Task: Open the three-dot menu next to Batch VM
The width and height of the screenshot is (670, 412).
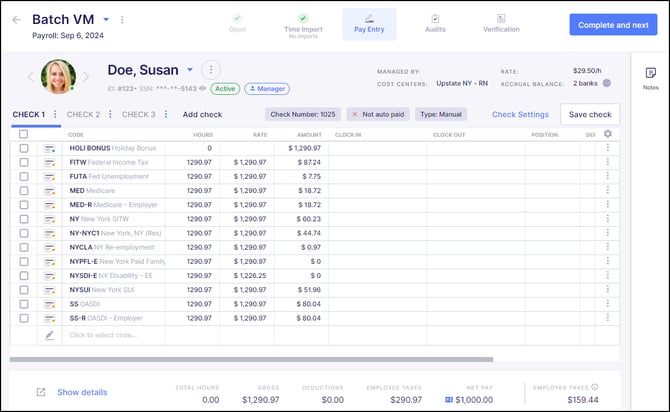Action: click(122, 20)
